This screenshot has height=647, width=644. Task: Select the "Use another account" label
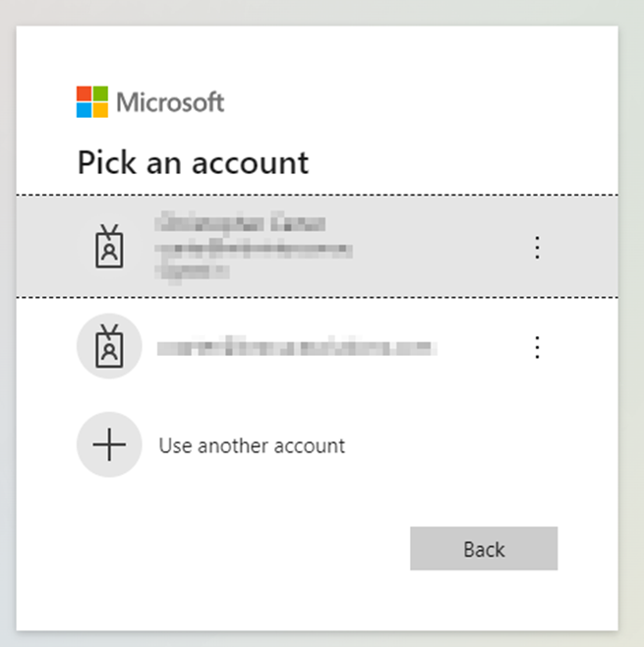pos(252,445)
